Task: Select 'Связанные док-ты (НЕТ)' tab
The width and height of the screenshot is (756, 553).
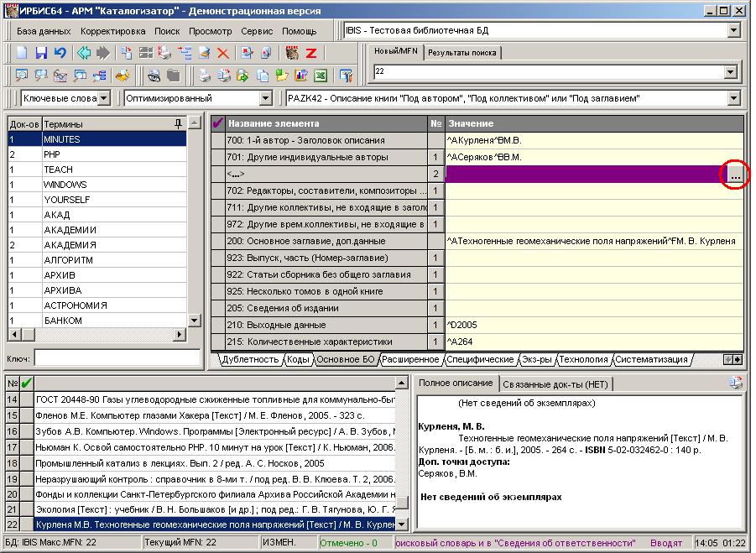Action: click(557, 383)
